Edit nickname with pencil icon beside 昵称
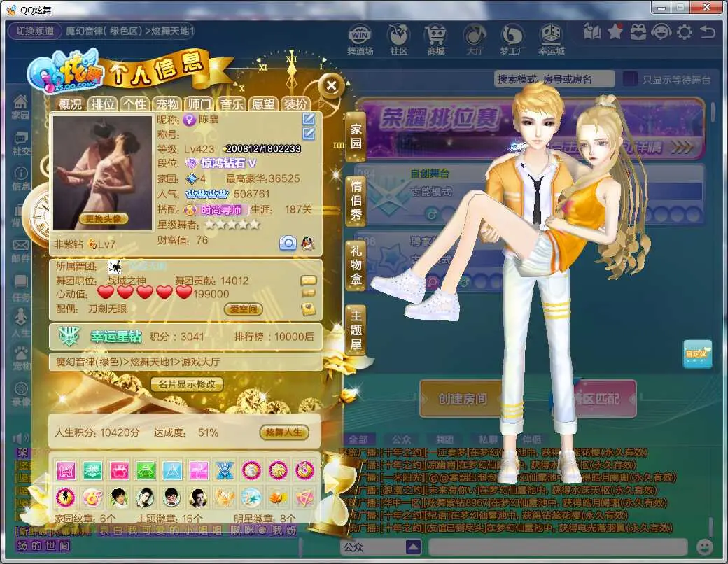The height and width of the screenshot is (564, 728). pos(309,119)
